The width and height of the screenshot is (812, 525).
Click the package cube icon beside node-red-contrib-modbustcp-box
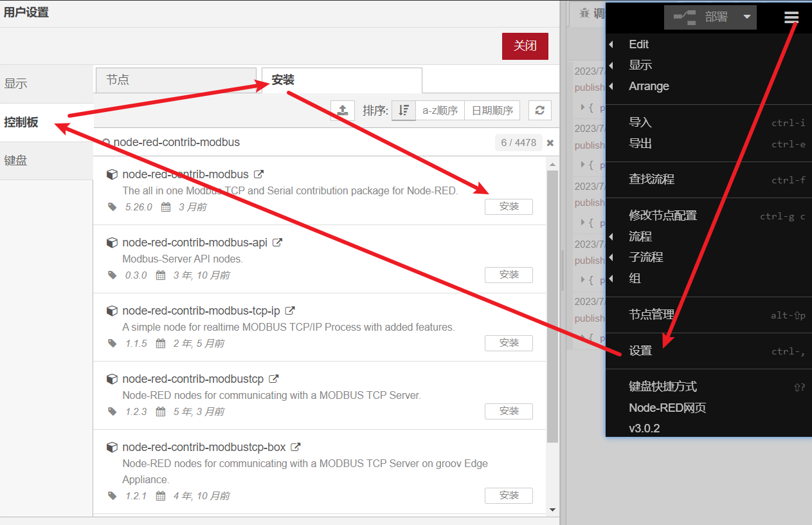coord(112,447)
